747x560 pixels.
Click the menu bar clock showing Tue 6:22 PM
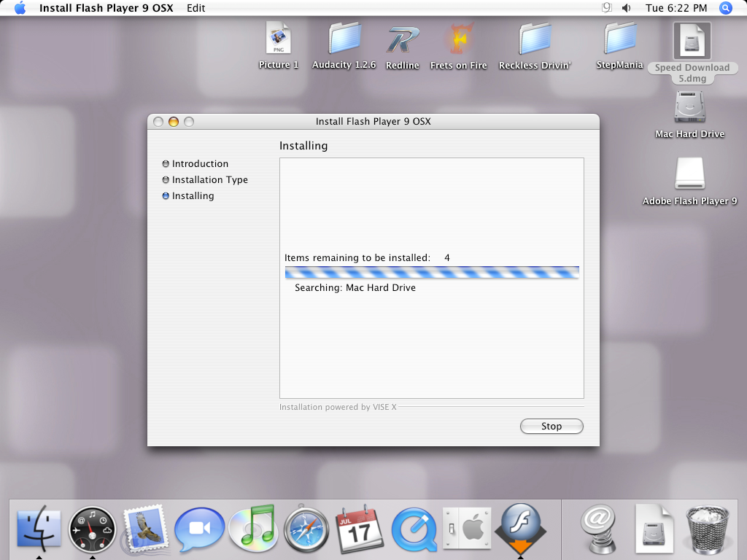coord(676,8)
